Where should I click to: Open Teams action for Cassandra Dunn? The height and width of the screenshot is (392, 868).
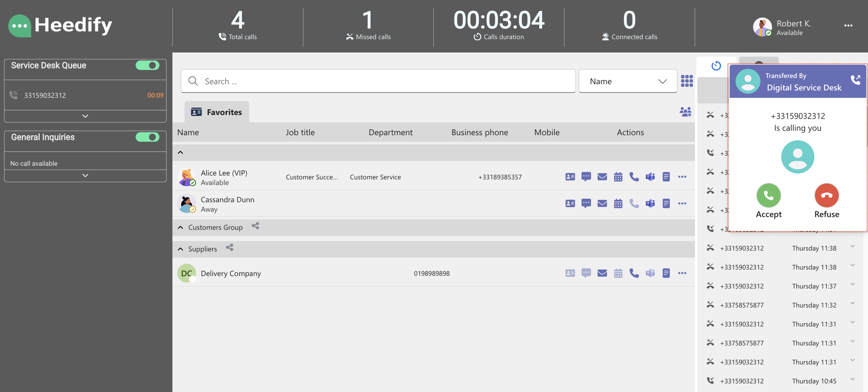click(x=650, y=203)
